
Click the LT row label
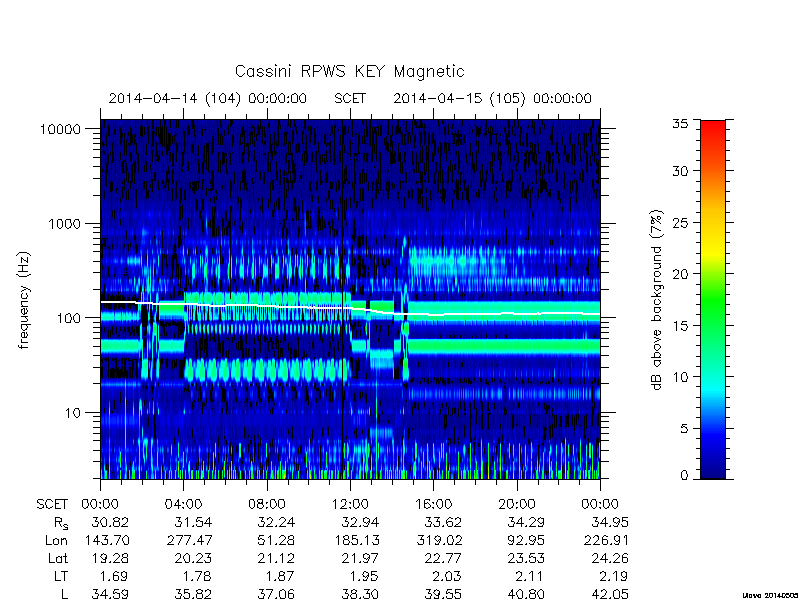61,577
